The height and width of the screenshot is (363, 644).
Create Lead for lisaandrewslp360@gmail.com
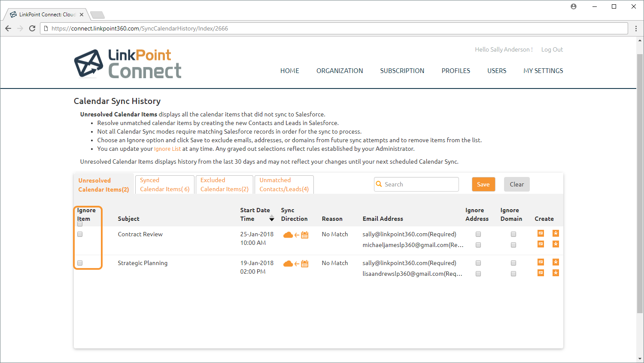pos(556,273)
